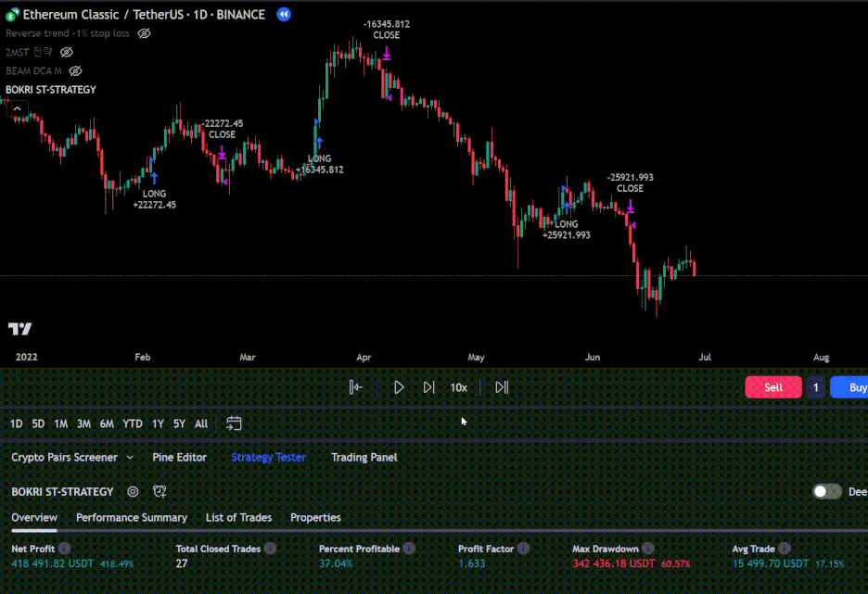Set chart range to 5Y

click(x=179, y=423)
